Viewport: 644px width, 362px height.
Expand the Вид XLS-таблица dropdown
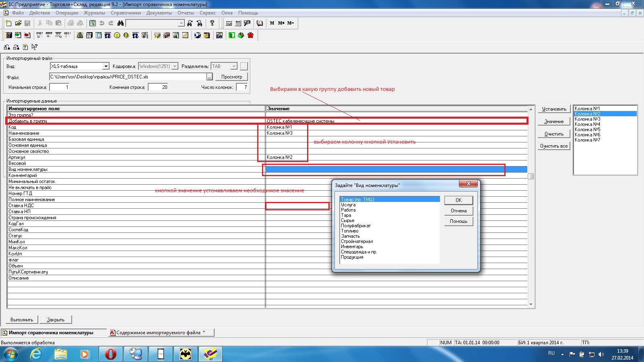pyautogui.click(x=106, y=66)
